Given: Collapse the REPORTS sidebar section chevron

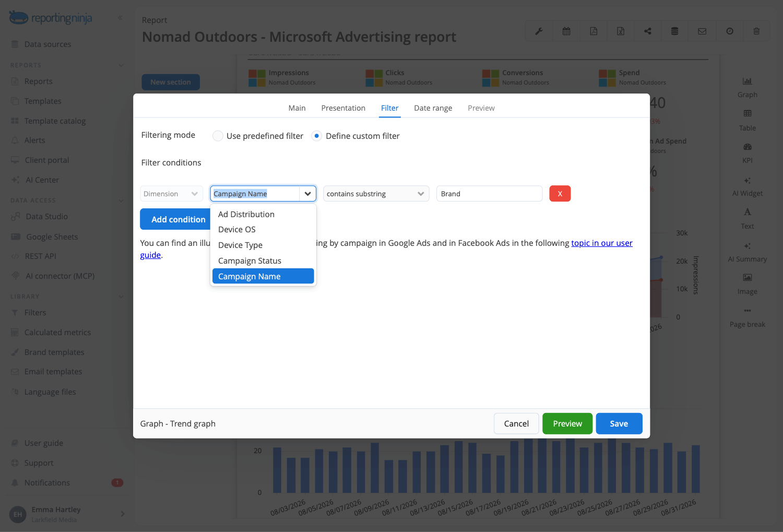Looking at the screenshot, I should (x=121, y=65).
